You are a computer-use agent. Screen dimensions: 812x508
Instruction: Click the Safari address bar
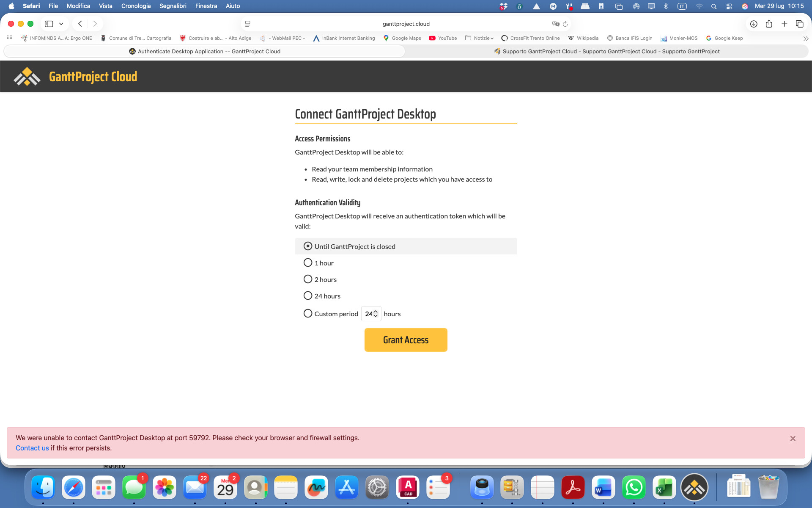(406, 24)
